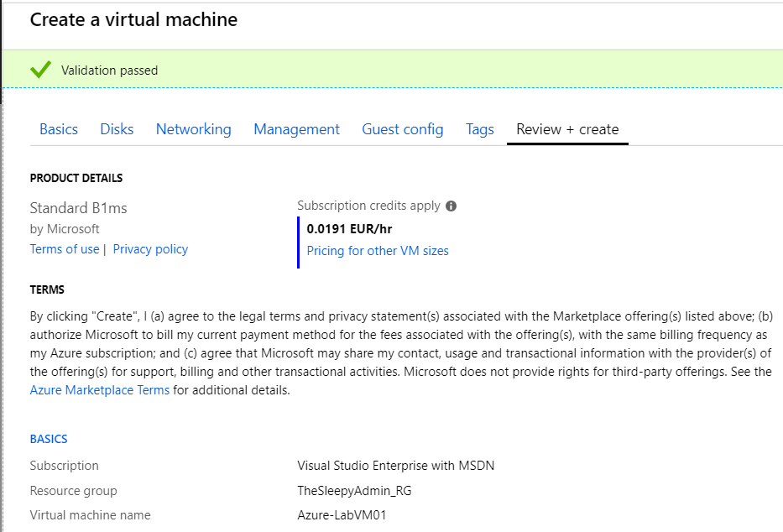Click the Validation passed banner text
The image size is (783, 532).
point(109,70)
